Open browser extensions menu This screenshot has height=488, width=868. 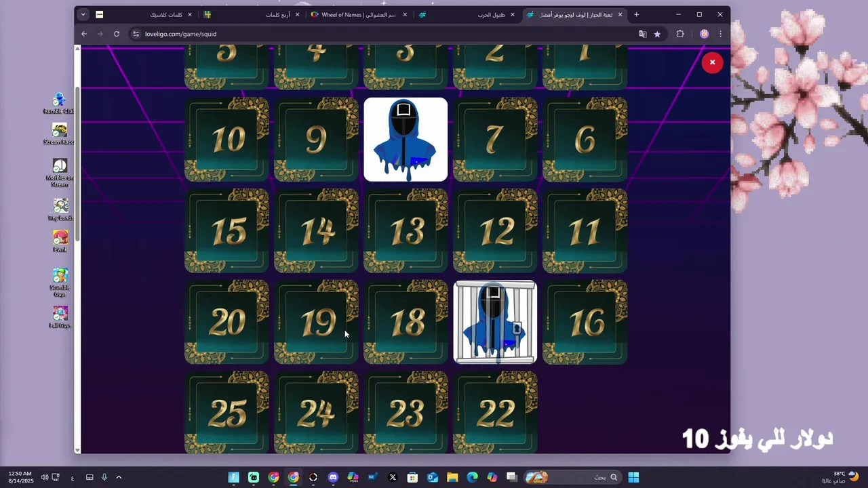pyautogui.click(x=680, y=34)
